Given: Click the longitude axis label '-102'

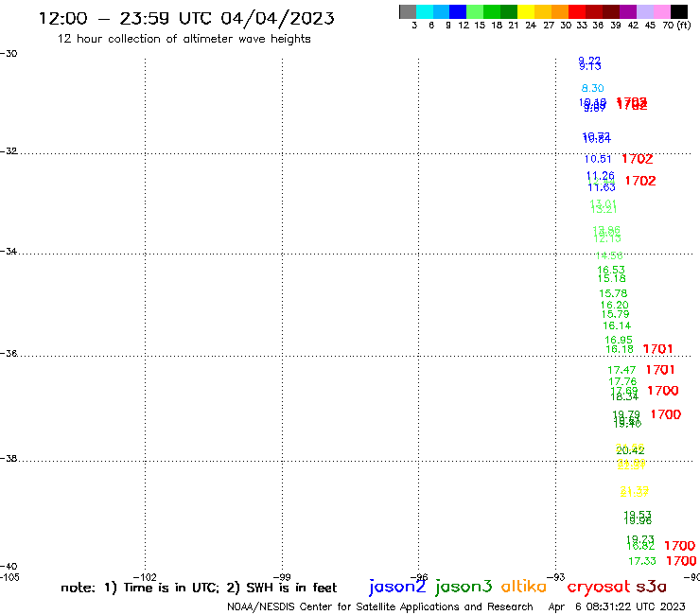Looking at the screenshot, I should [x=145, y=577].
